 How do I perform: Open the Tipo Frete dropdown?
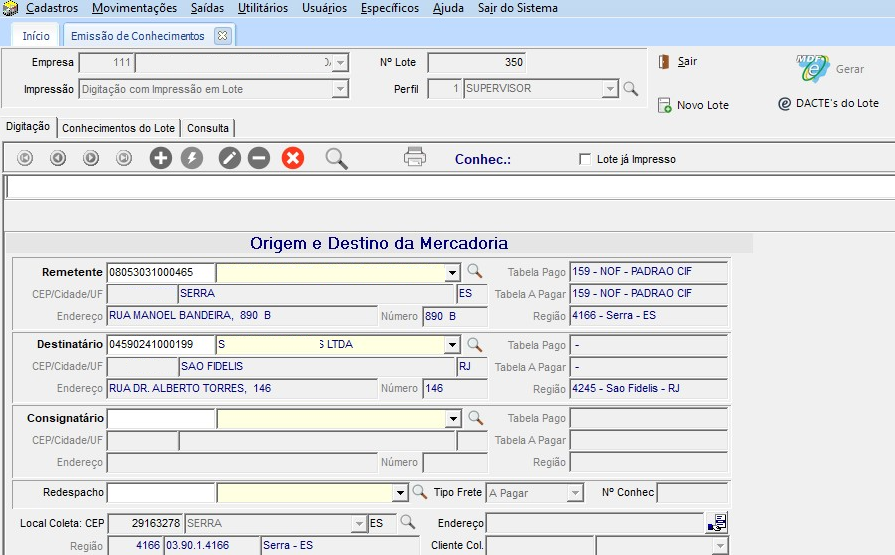(574, 493)
